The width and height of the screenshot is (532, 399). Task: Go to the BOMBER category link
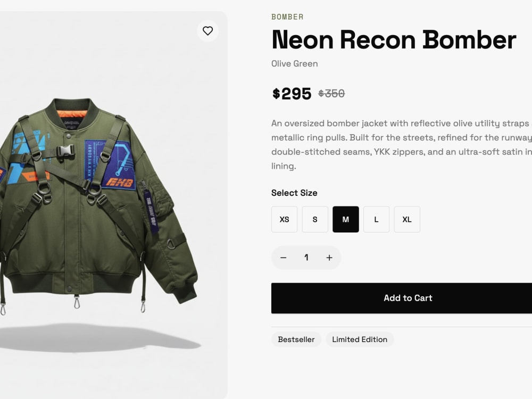pyautogui.click(x=287, y=17)
